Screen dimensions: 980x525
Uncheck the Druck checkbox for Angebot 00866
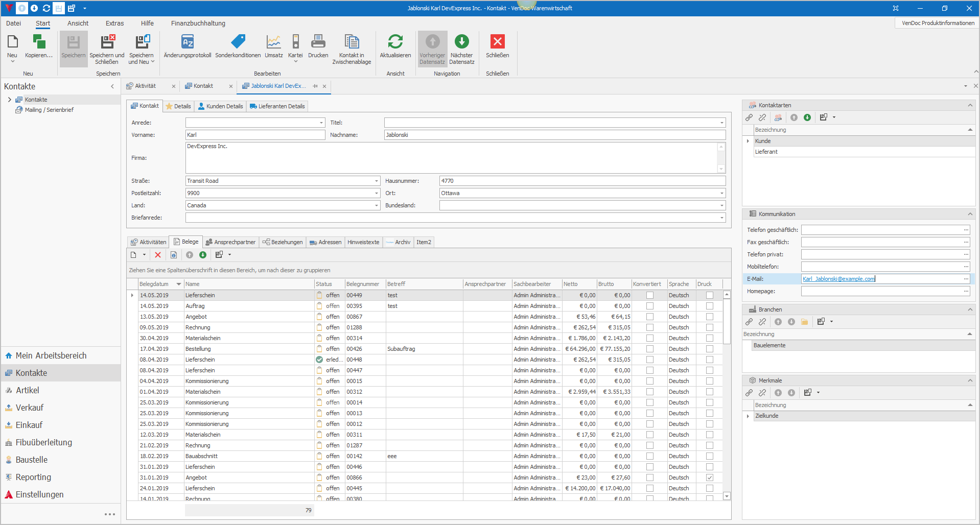709,478
